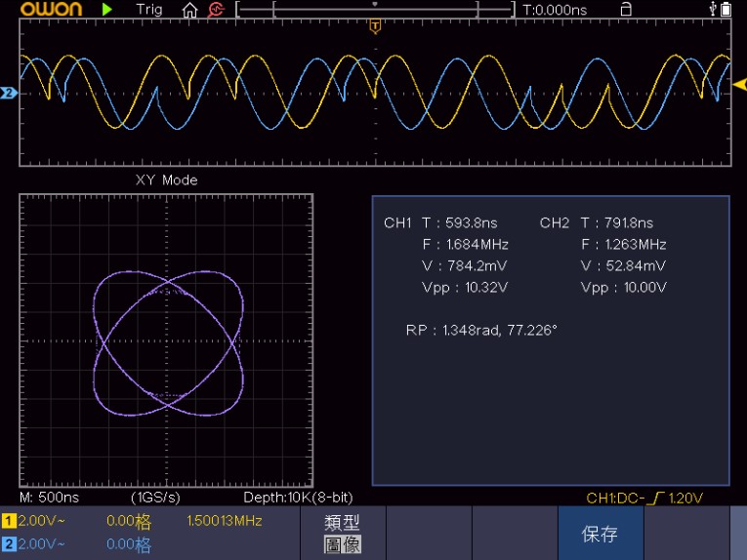Tap the home icon
Image resolution: width=747 pixels, height=560 pixels.
point(189,10)
